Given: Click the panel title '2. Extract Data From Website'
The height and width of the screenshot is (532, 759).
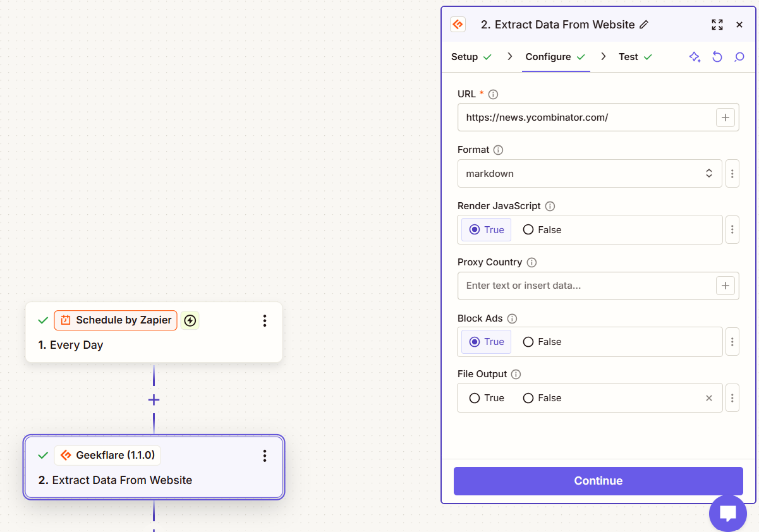Looking at the screenshot, I should click(x=557, y=25).
